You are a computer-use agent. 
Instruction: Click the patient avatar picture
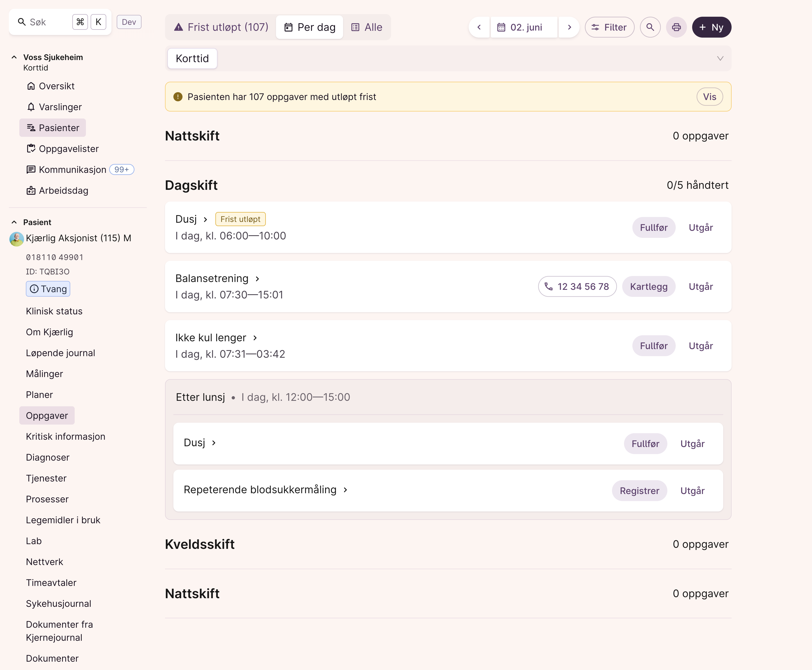[x=17, y=238]
